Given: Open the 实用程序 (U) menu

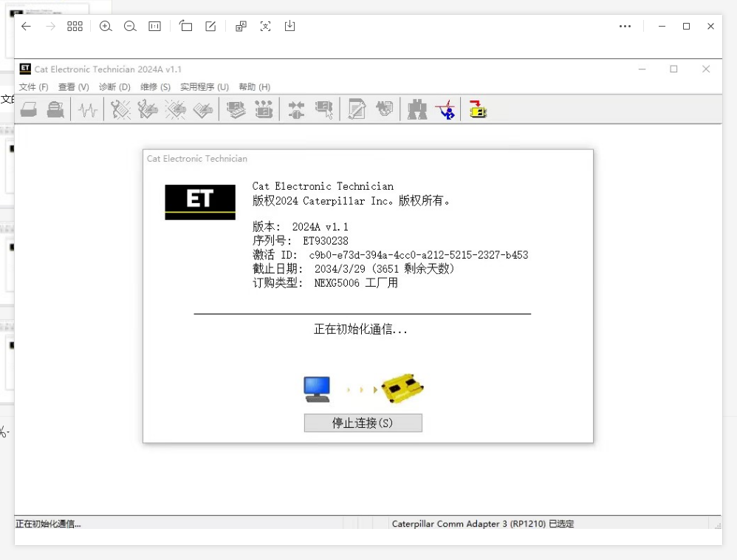Looking at the screenshot, I should [205, 87].
